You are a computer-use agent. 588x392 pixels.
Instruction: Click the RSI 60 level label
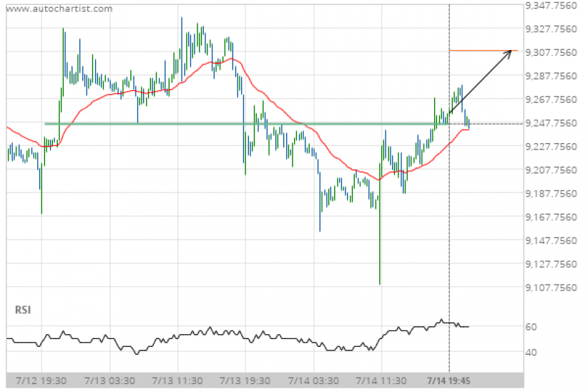(x=531, y=327)
